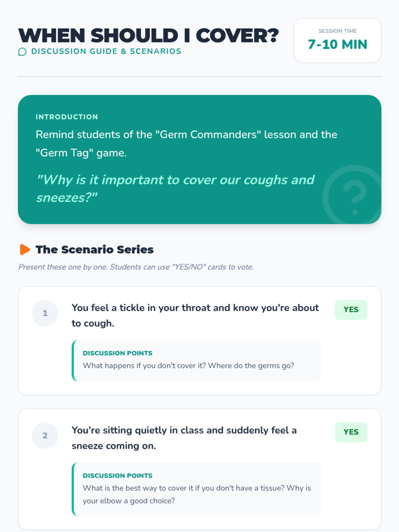Image resolution: width=399 pixels, height=532 pixels.
Task: Select the YES tag on scenario one
Action: (x=351, y=310)
